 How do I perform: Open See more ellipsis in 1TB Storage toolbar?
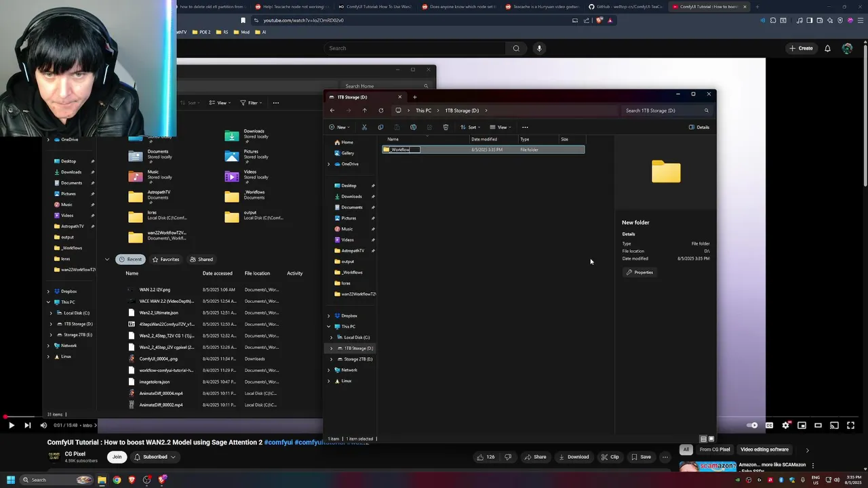pyautogui.click(x=525, y=127)
